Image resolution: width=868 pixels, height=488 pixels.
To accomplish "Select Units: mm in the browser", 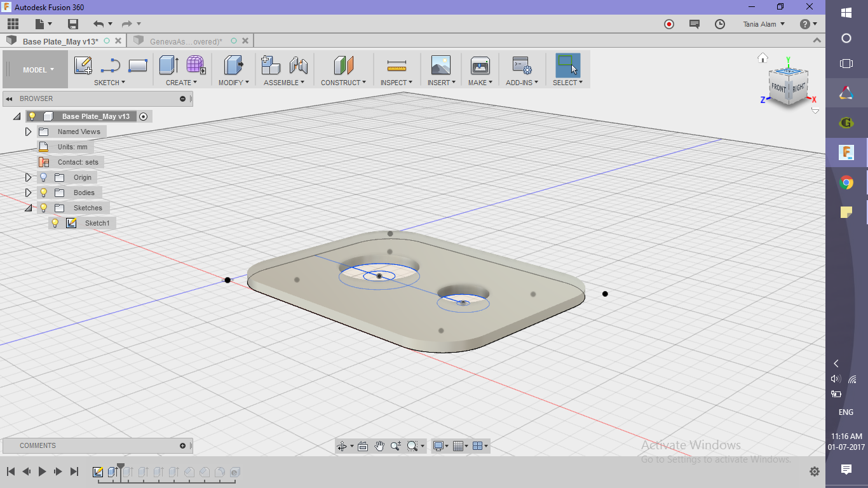I will (x=72, y=147).
